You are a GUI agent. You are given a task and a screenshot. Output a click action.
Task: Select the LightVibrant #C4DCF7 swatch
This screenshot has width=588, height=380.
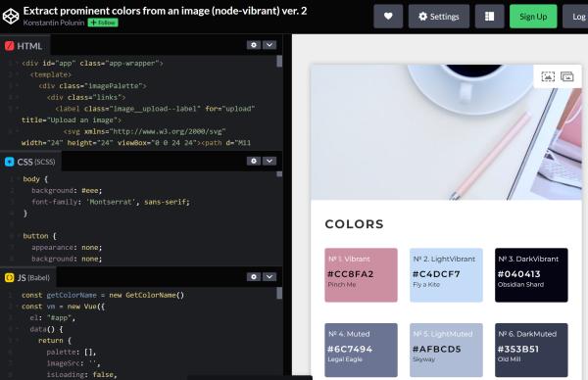(446, 274)
